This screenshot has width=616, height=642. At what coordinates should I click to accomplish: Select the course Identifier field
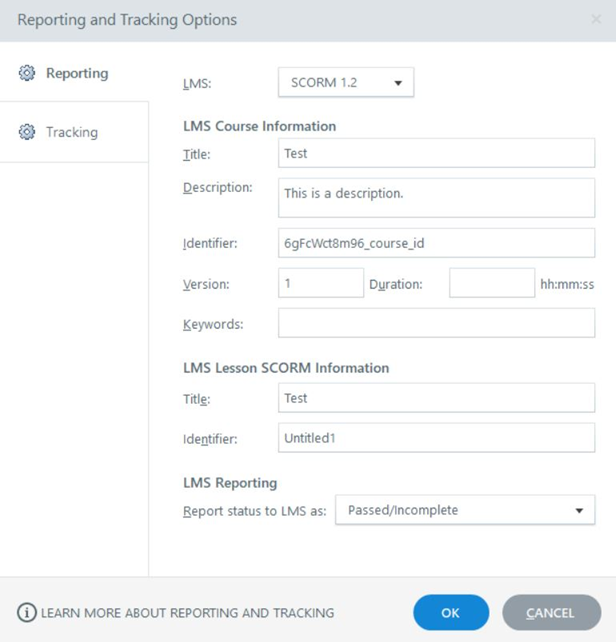click(x=437, y=243)
